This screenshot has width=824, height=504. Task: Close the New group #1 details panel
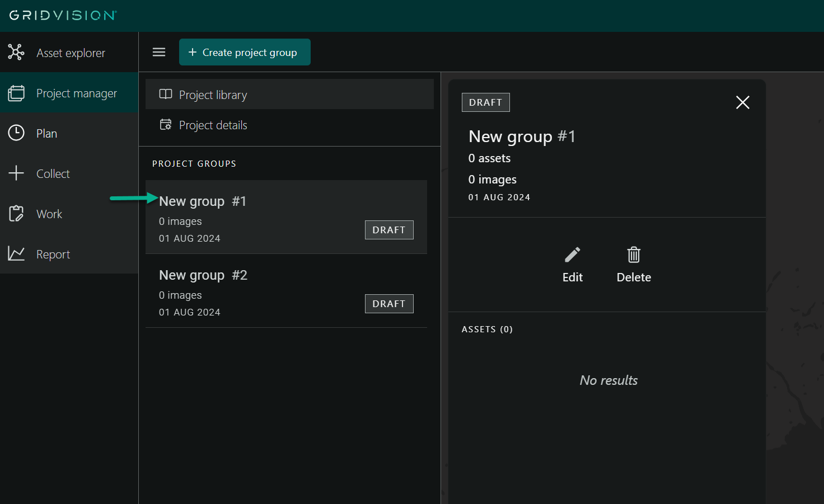(x=742, y=102)
